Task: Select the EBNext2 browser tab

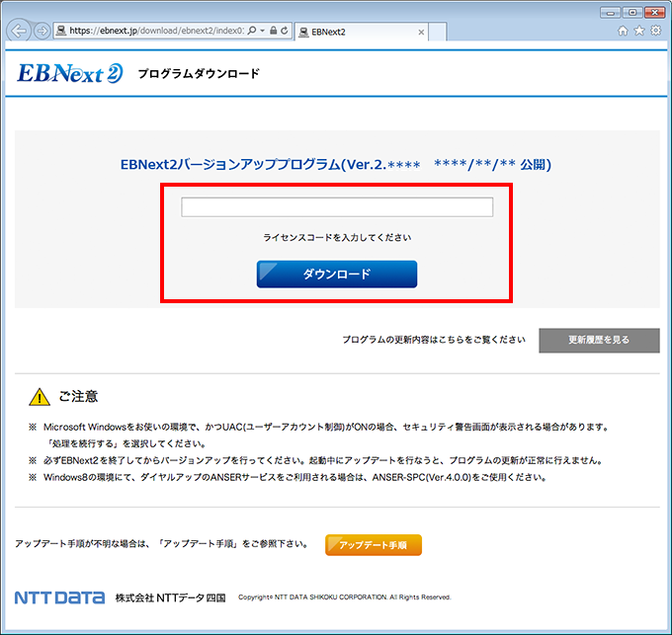Action: 362,32
